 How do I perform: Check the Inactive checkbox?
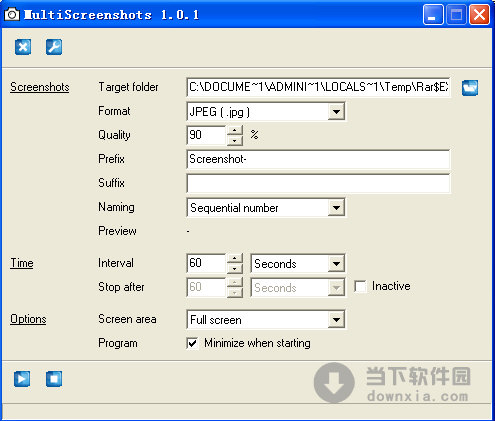coord(360,286)
